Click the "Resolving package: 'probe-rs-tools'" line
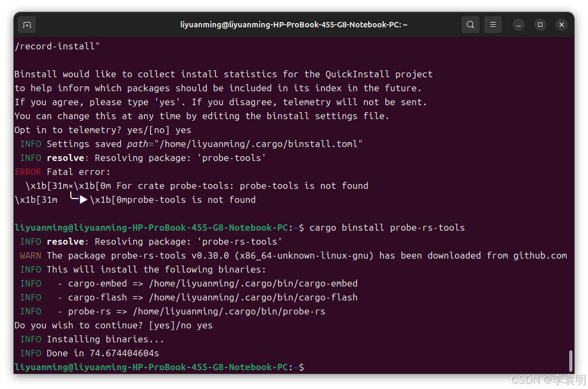Screen dimensions: 588x389 point(188,241)
